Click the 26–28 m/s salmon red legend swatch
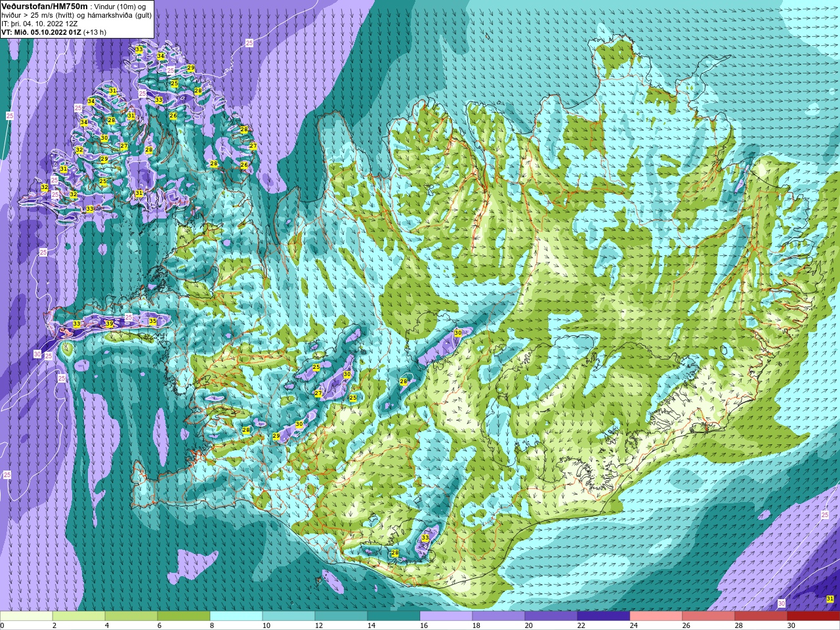The height and width of the screenshot is (630, 840). [709, 617]
